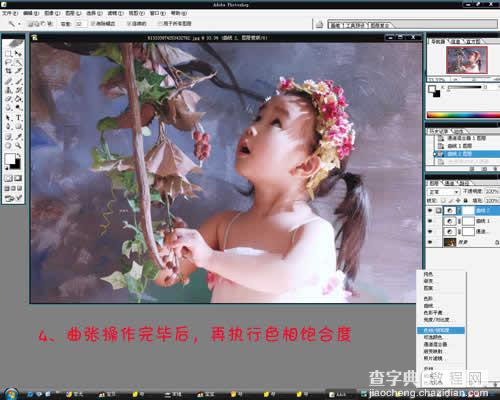Toggle the 用于所有图层 checkbox

(x=160, y=24)
